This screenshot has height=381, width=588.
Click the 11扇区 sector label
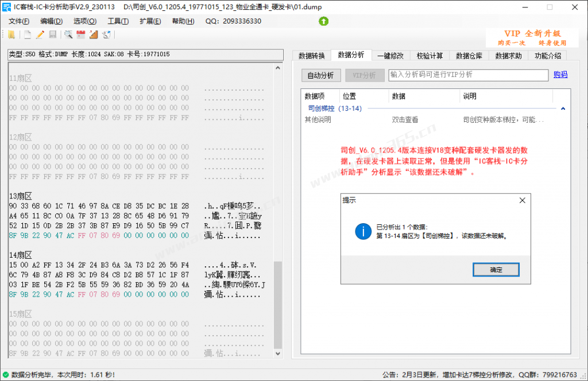(x=21, y=78)
